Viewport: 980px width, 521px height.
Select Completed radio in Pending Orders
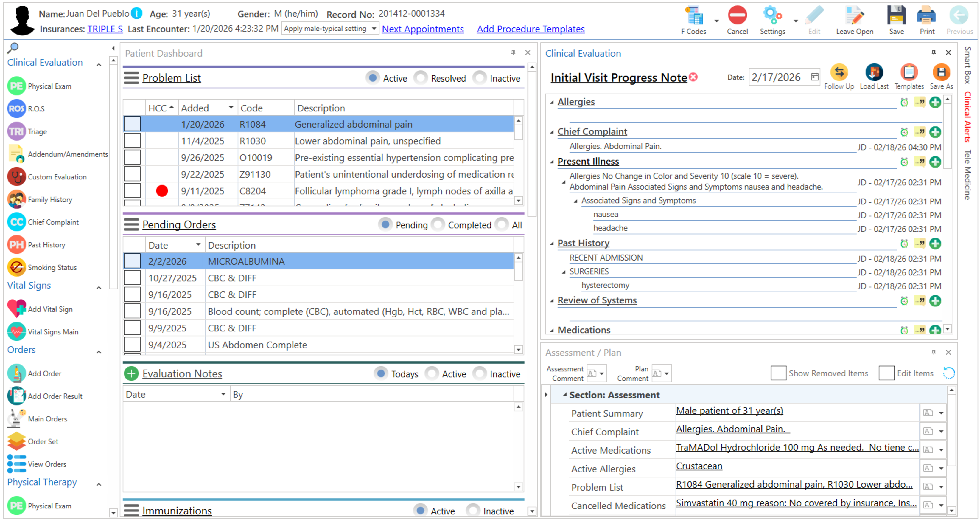pos(438,225)
